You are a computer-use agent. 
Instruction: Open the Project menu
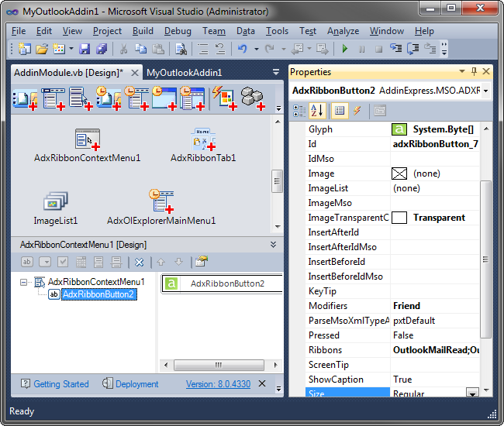tap(107, 31)
